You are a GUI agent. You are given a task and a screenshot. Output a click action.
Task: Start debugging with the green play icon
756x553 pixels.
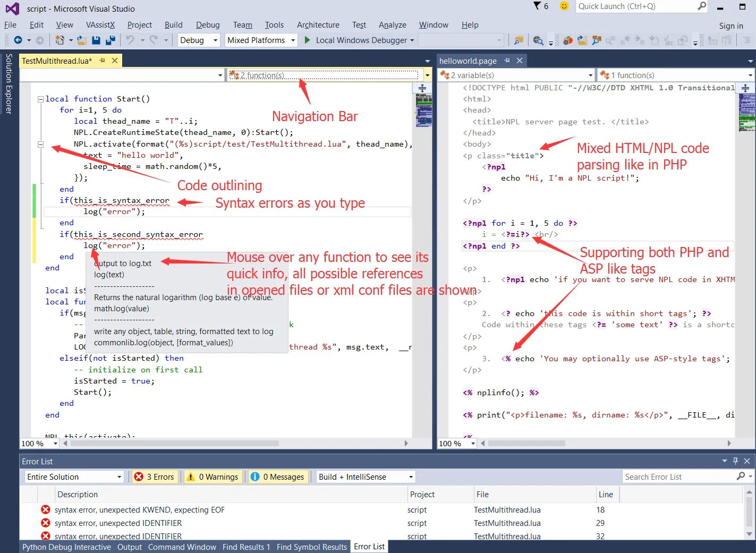tap(307, 40)
